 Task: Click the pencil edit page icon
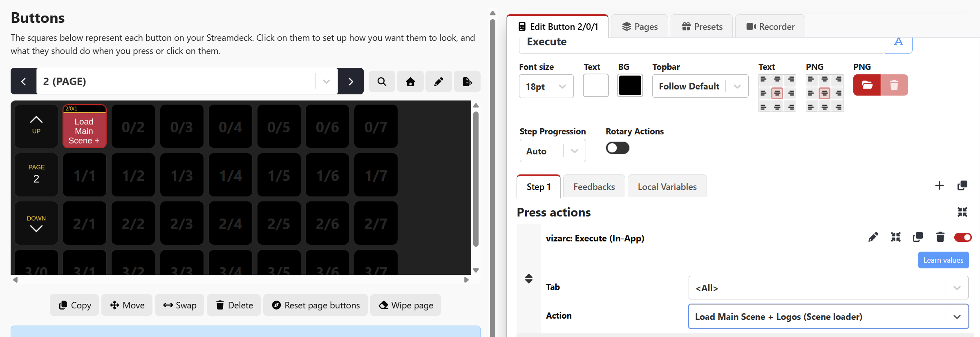click(x=439, y=82)
